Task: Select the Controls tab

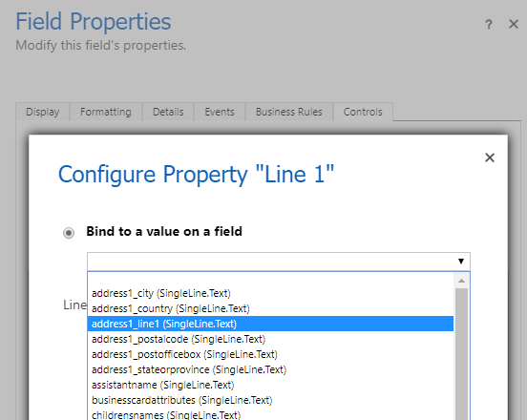Action: [x=363, y=112]
